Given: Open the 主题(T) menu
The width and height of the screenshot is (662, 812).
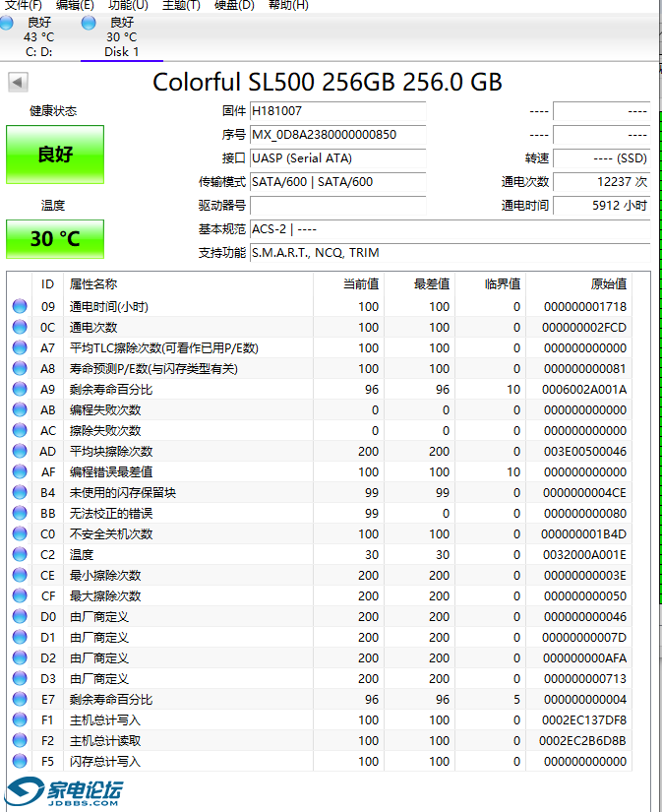Looking at the screenshot, I should (x=181, y=5).
